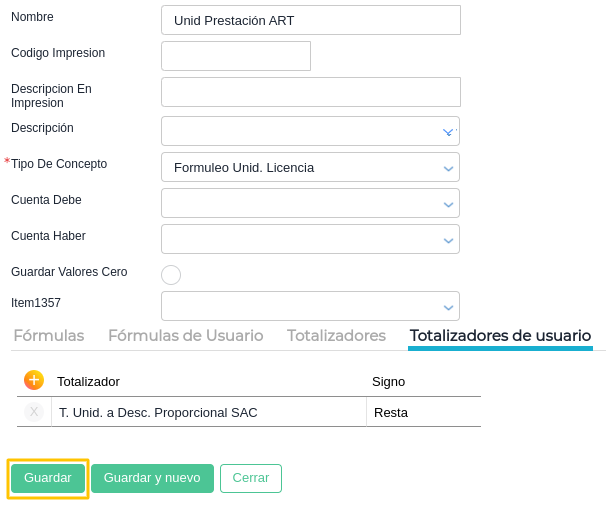The width and height of the screenshot is (606, 507).
Task: Open the Fórmulas de Usuario tab
Action: (185, 336)
